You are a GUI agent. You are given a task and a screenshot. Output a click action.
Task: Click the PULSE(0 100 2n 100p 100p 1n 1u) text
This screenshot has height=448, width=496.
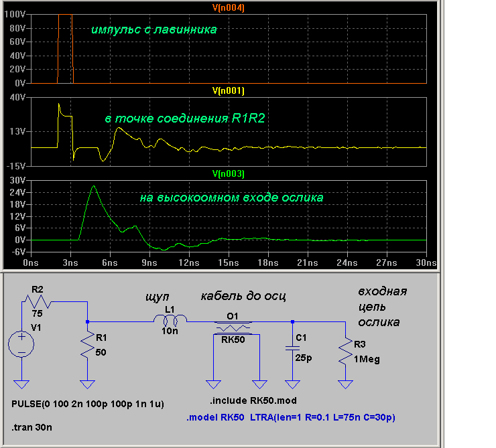pyautogui.click(x=88, y=404)
